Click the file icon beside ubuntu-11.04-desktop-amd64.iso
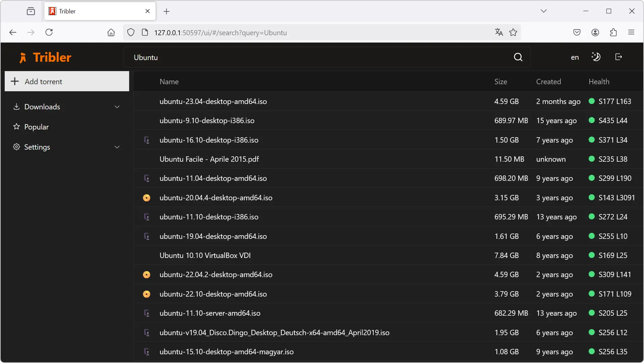This screenshot has width=644, height=363. pos(147,178)
